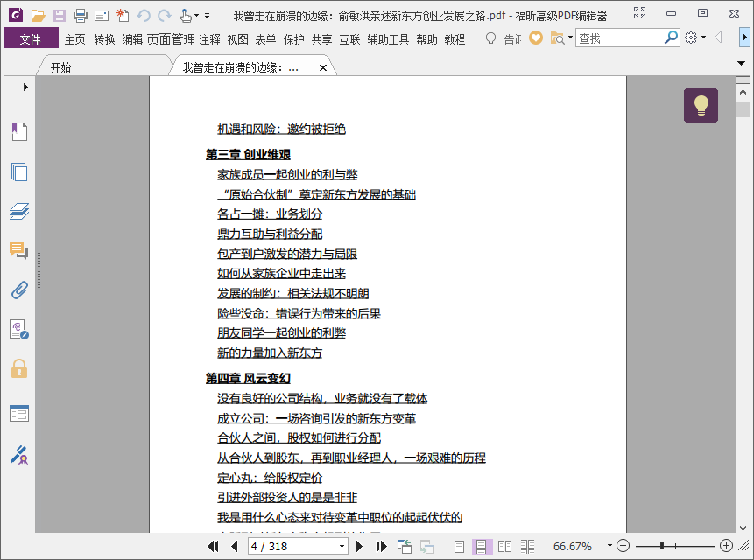Go to last page
The width and height of the screenshot is (754, 560).
381,546
